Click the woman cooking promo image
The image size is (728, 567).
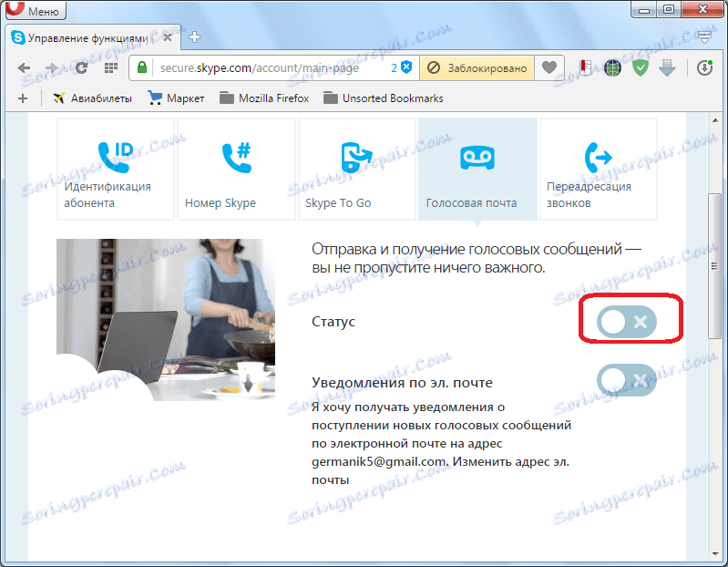coord(166,319)
